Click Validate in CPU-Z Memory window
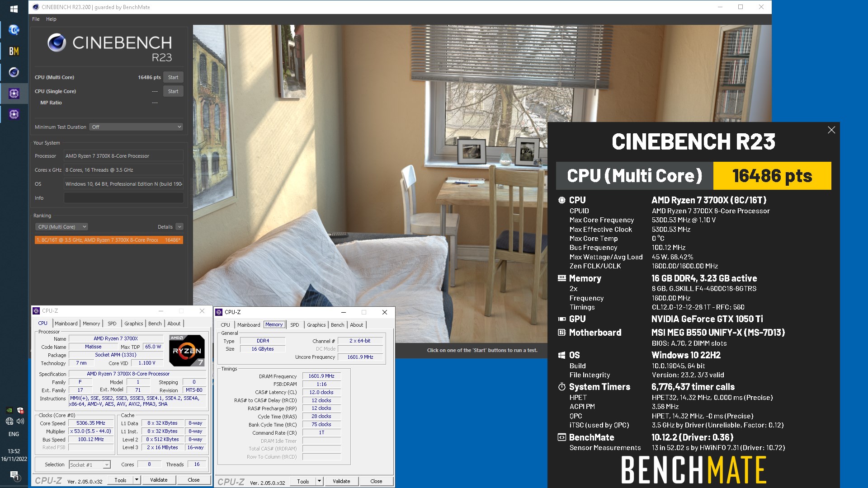 [341, 481]
